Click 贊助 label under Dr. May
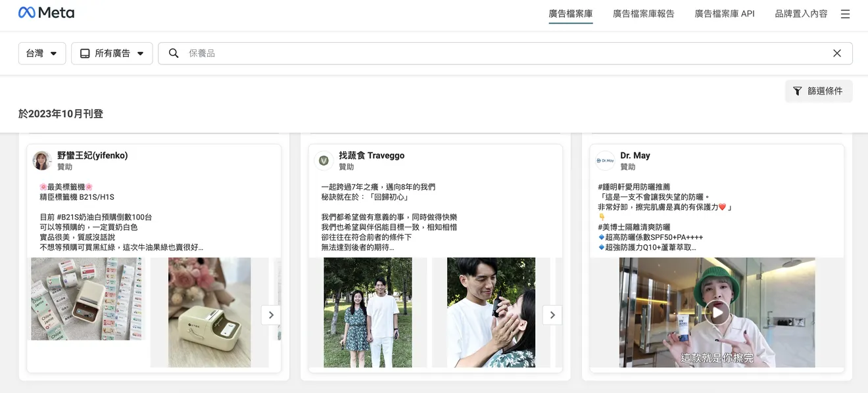Image resolution: width=868 pixels, height=393 pixels. click(627, 167)
